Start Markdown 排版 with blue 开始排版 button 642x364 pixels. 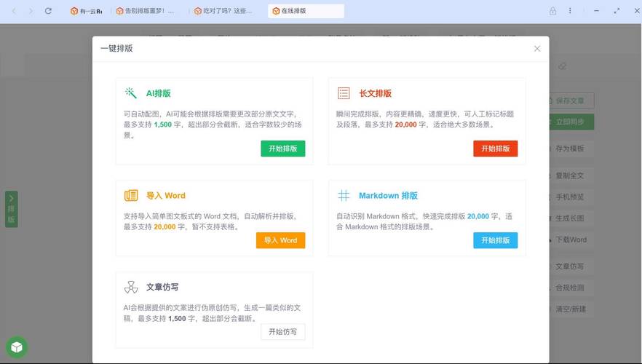click(496, 240)
